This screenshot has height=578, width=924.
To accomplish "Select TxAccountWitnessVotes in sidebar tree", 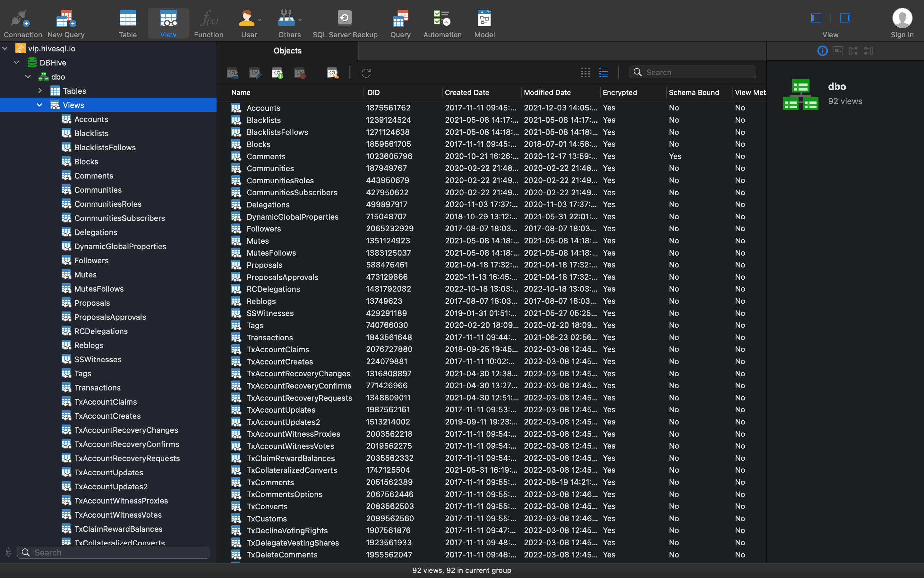I will tap(118, 515).
